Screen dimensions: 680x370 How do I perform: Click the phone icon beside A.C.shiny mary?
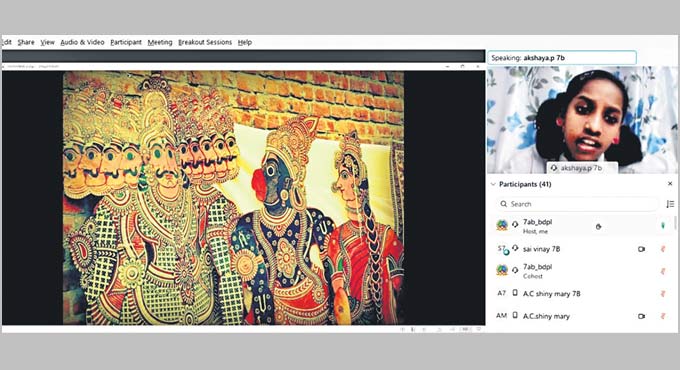tap(515, 315)
